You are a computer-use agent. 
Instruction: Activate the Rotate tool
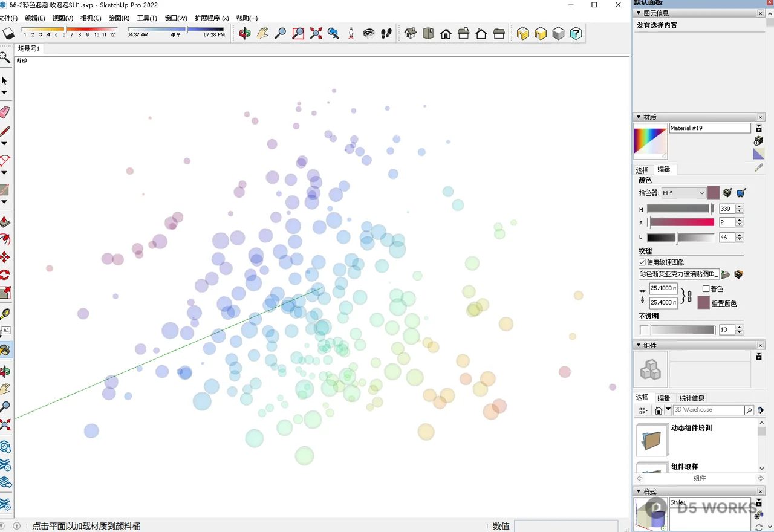click(x=5, y=275)
